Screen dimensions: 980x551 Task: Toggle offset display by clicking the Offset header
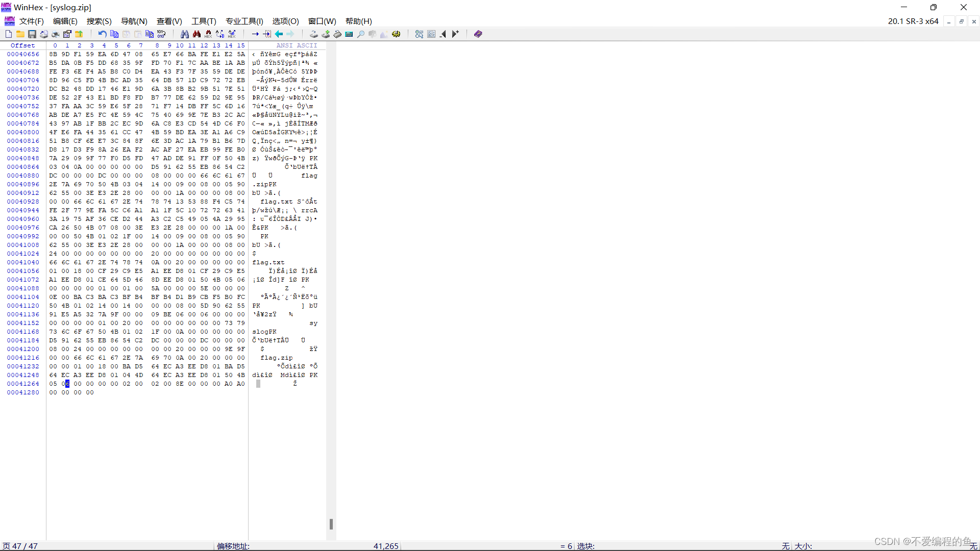coord(22,45)
